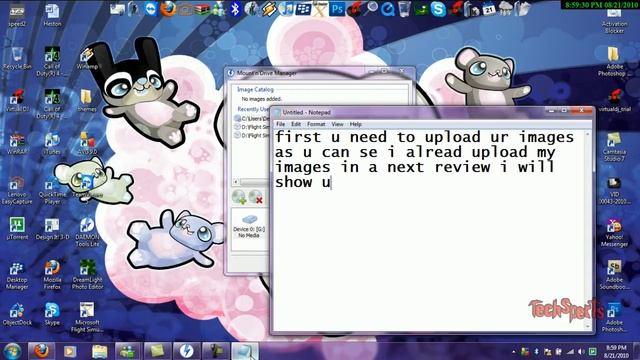Launch Firefox from the top dock
Viewport: 640px width, 360px height.
click(x=168, y=9)
